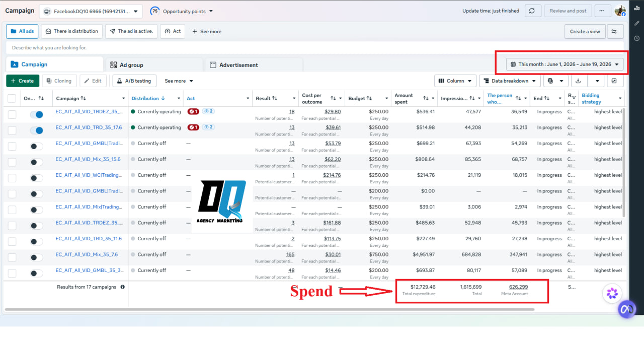Enable the EC_AIT_All_VID_Mix_35_15.6 campaign toggle
Screen dimensions: 644x339
coord(36,162)
